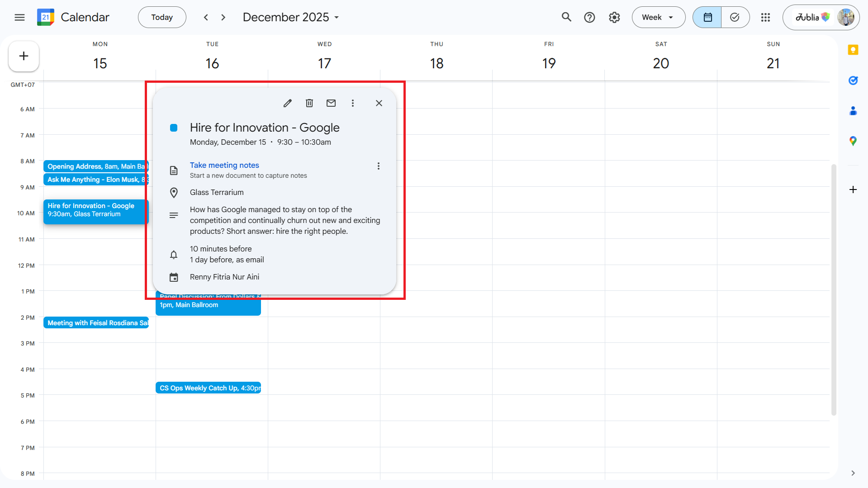Open the account profile avatar
The image size is (868, 488).
pos(845,17)
